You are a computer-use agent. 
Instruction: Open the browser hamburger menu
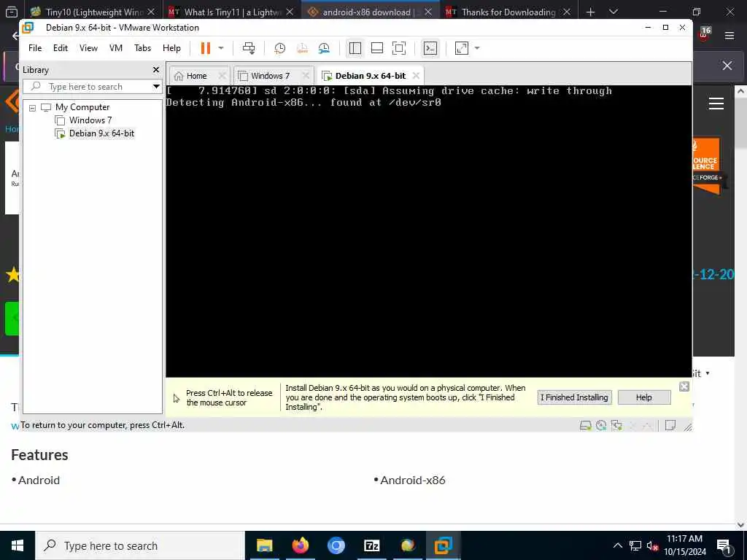[x=729, y=35]
